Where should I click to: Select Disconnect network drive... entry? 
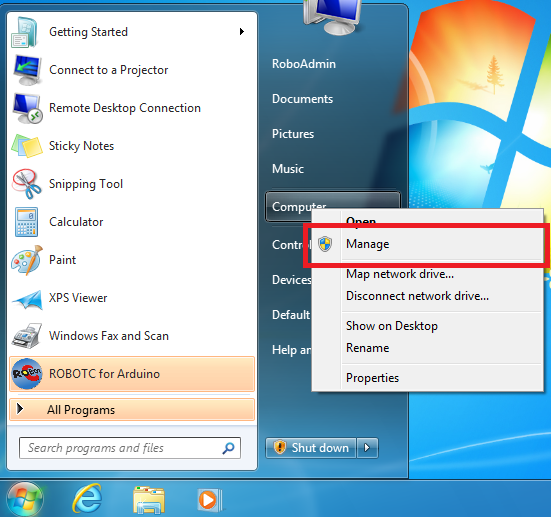(x=417, y=296)
